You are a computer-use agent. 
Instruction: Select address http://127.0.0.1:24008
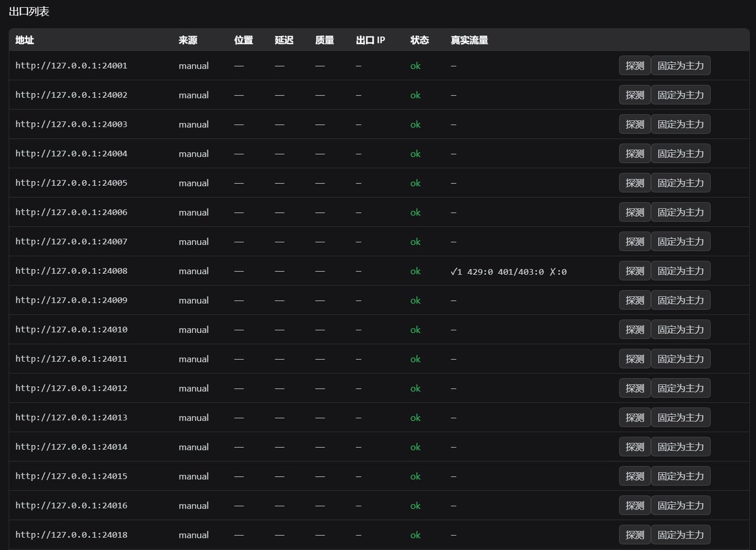[x=71, y=271]
